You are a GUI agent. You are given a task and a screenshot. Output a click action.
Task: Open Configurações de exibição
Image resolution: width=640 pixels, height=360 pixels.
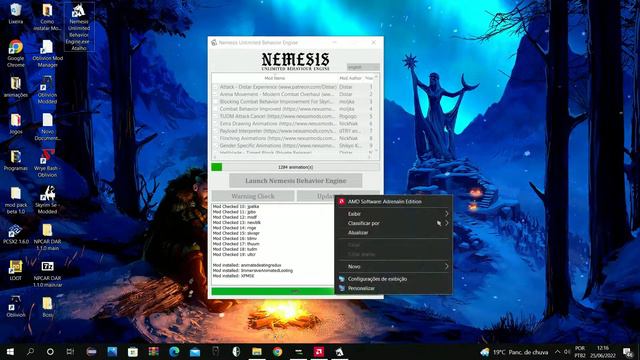[393, 279]
